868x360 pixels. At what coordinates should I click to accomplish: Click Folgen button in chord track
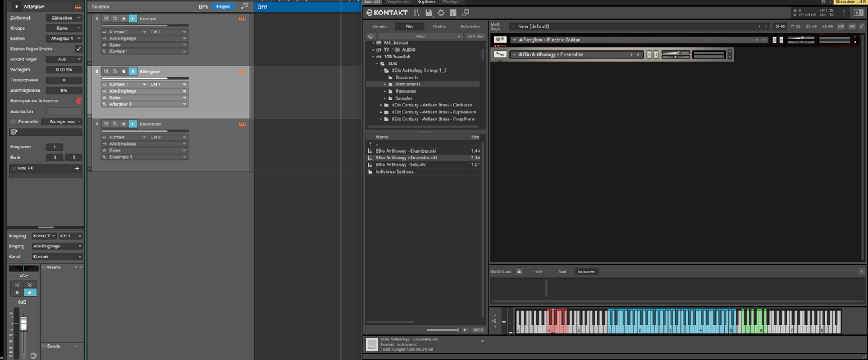click(223, 6)
